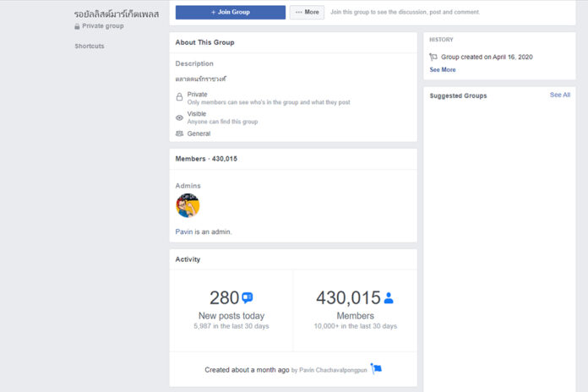This screenshot has width=588, height=392.
Task: Click the General category icon
Action: pyautogui.click(x=180, y=133)
